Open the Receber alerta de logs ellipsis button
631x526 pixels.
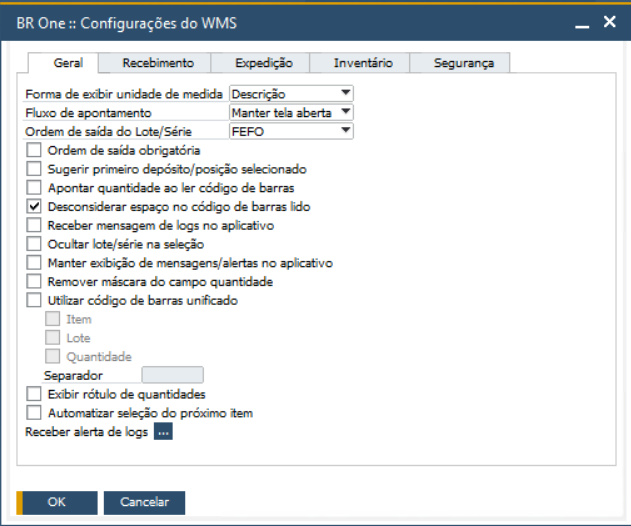coord(163,432)
